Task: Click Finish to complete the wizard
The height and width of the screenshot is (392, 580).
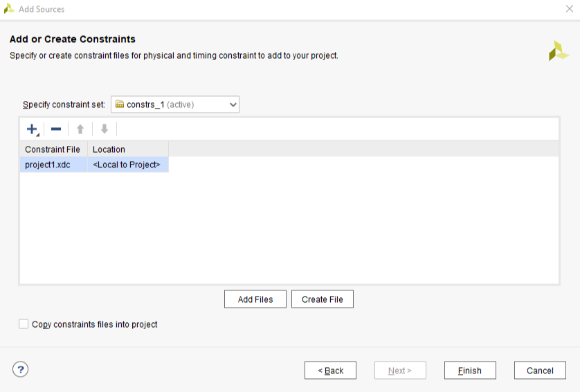Action: tap(470, 371)
